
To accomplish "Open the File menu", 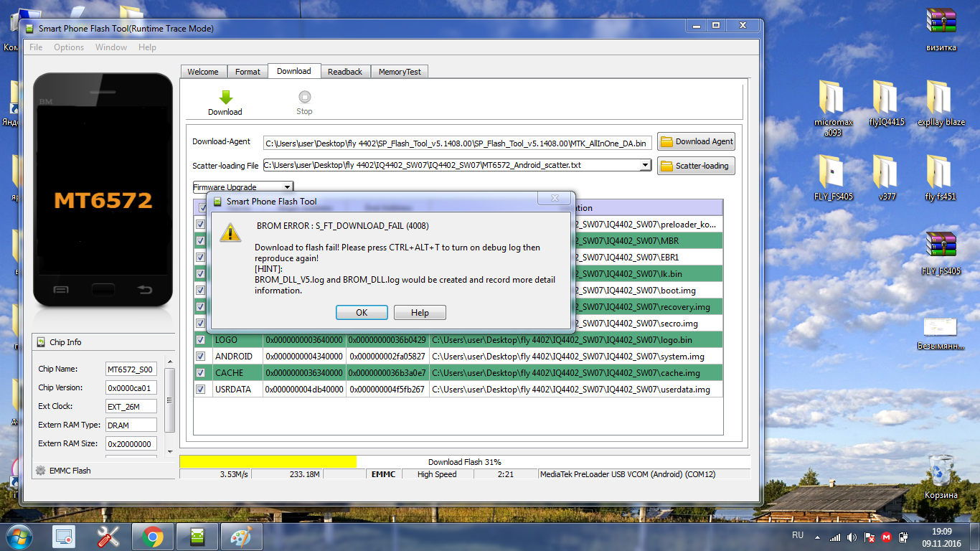I will [36, 47].
